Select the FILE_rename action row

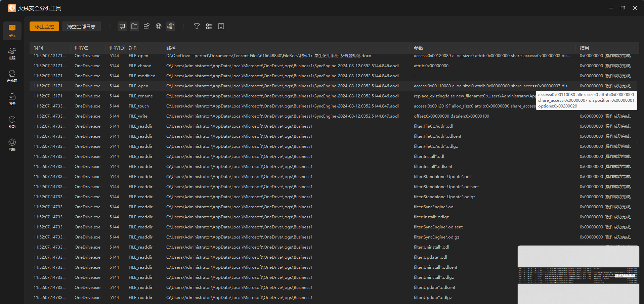[x=333, y=96]
